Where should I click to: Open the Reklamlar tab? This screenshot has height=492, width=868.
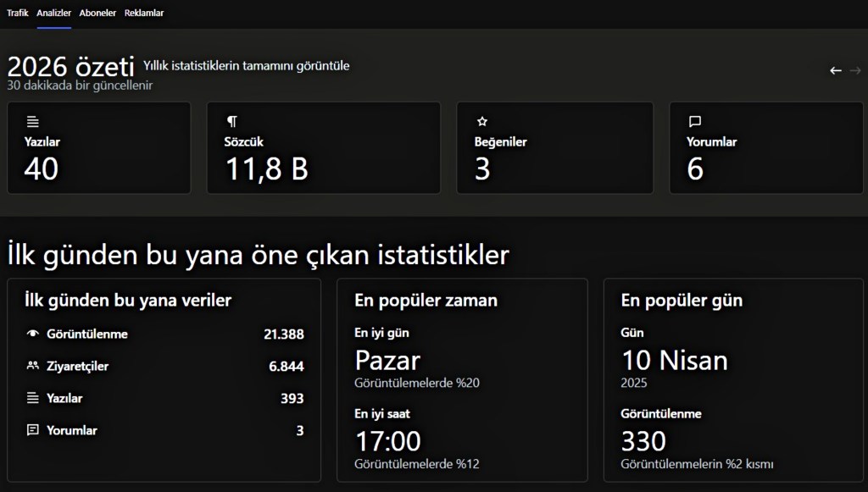click(144, 13)
